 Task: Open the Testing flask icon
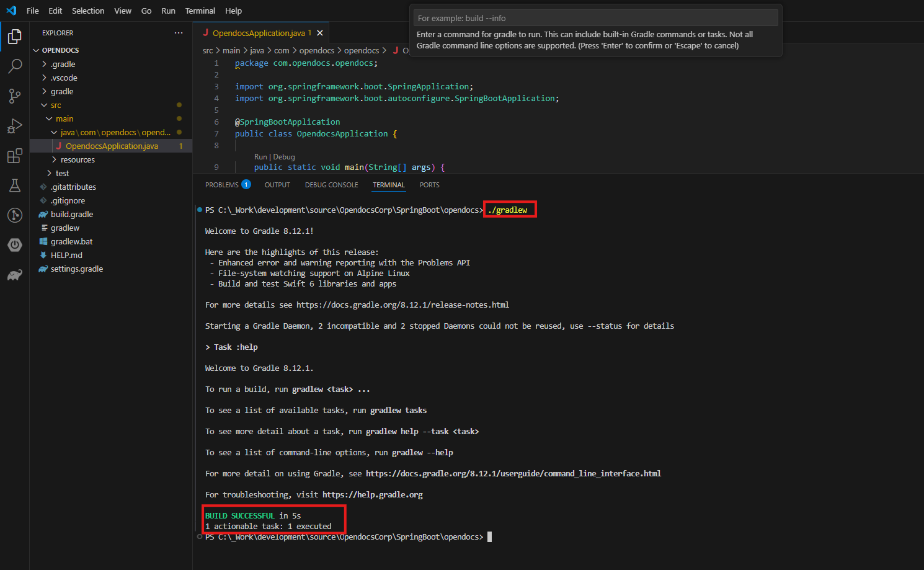(15, 185)
